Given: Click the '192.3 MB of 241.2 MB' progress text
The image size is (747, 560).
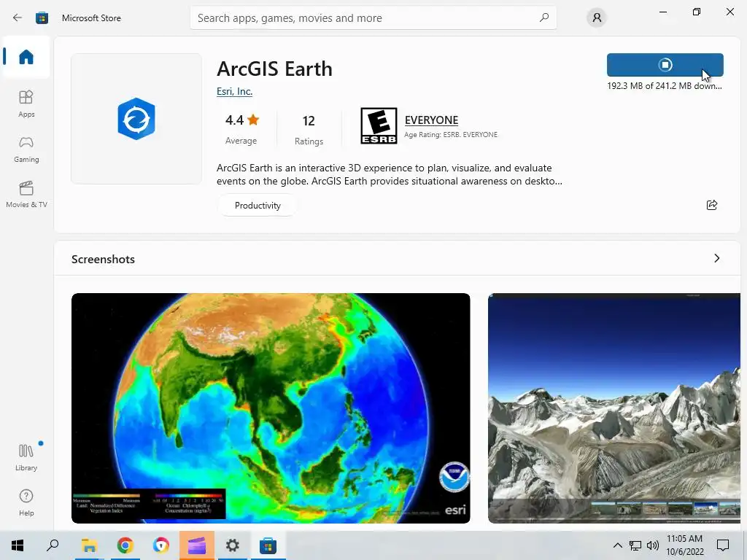Looking at the screenshot, I should click(x=664, y=86).
